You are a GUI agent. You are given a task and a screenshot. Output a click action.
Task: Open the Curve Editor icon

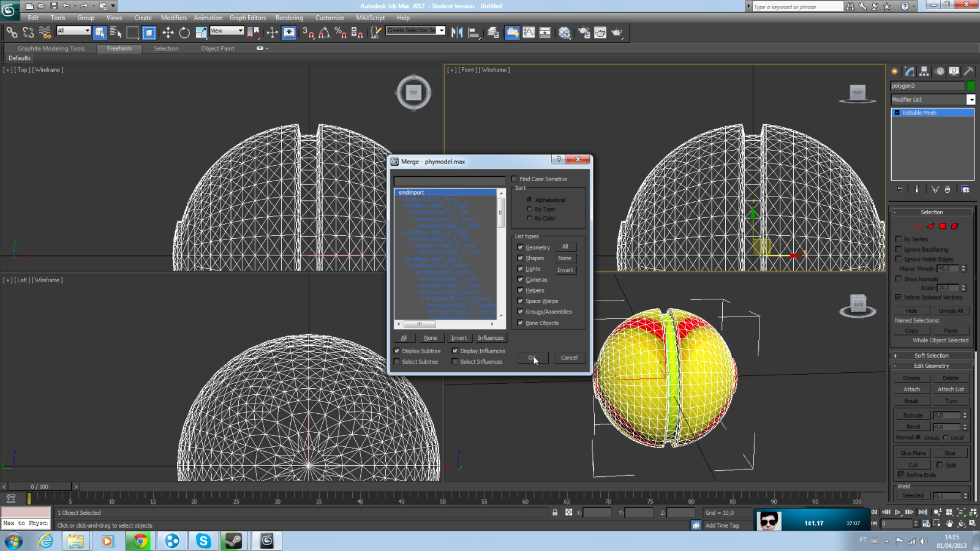[x=529, y=32]
